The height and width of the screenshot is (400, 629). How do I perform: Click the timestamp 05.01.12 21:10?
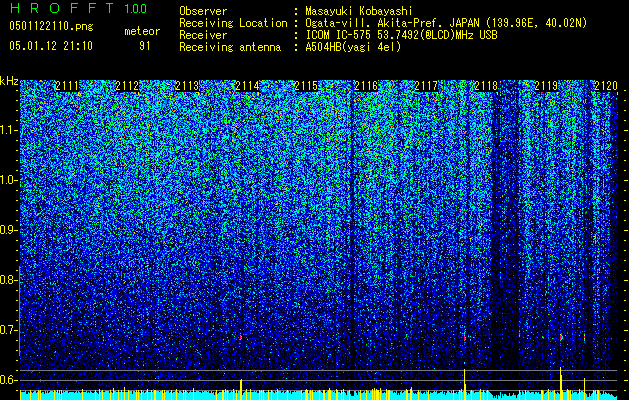point(51,46)
